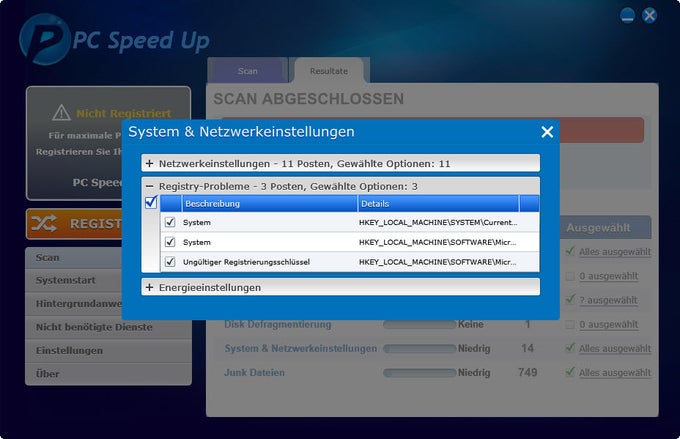This screenshot has width=680, height=439.
Task: Click the warning triangle icon beside Nicht Registriert
Action: click(61, 113)
